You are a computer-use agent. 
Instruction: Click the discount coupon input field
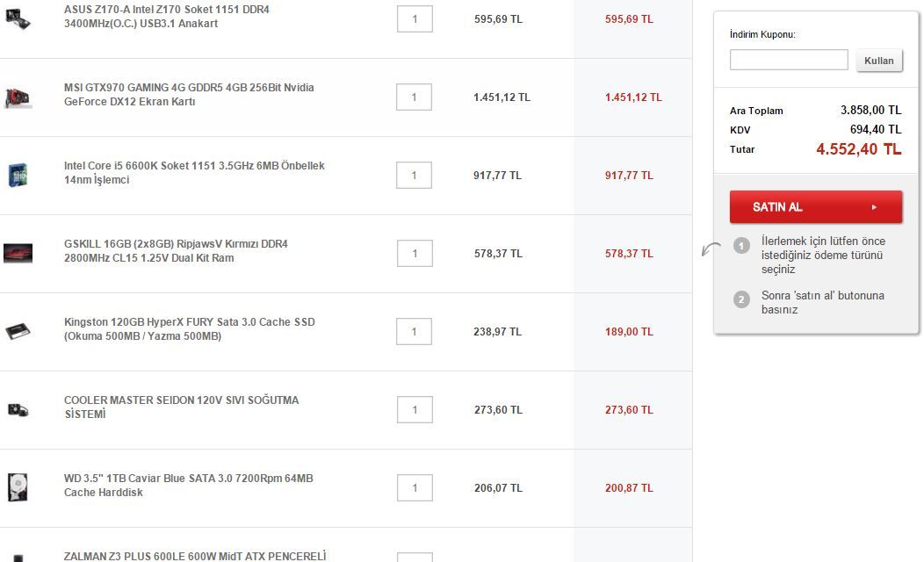[x=788, y=60]
